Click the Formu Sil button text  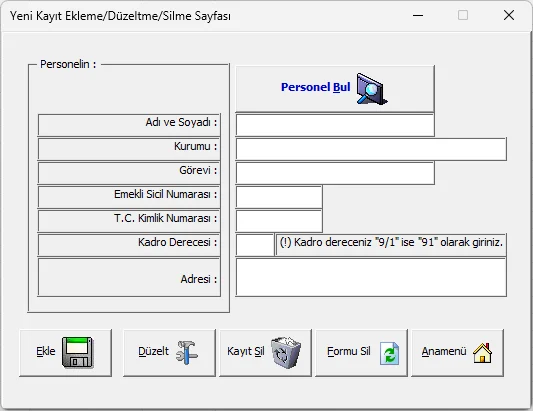348,351
